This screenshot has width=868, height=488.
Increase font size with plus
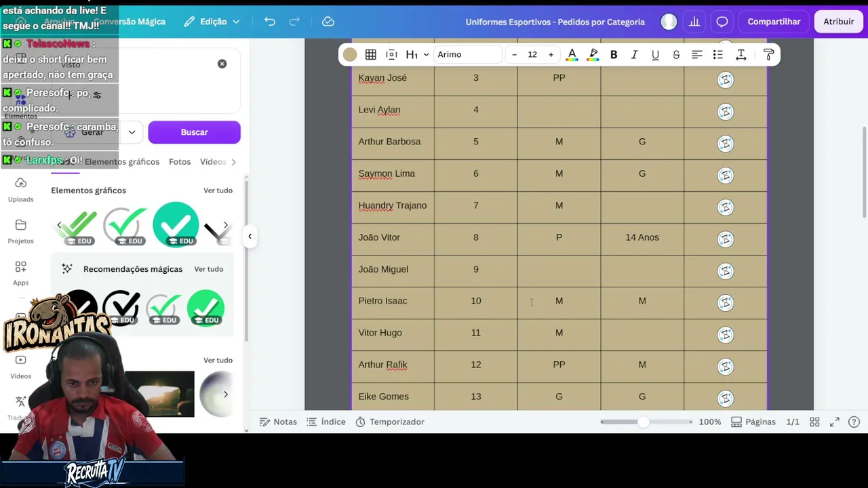[551, 54]
